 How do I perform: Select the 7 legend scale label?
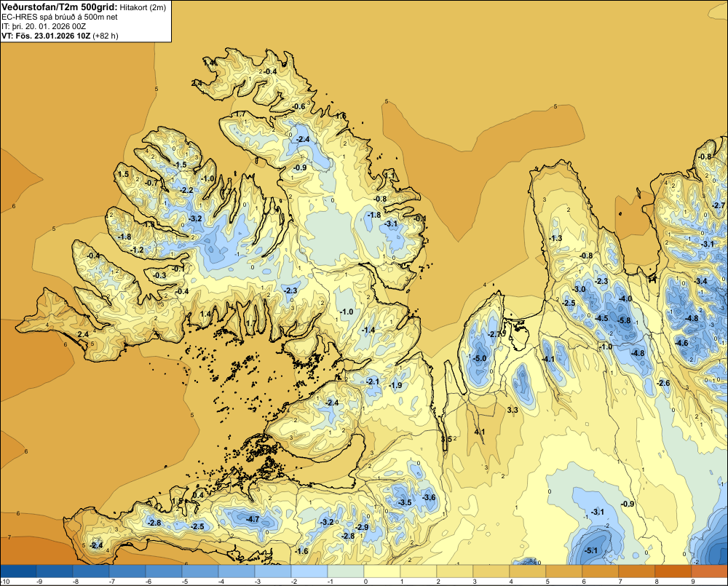[x=620, y=582]
